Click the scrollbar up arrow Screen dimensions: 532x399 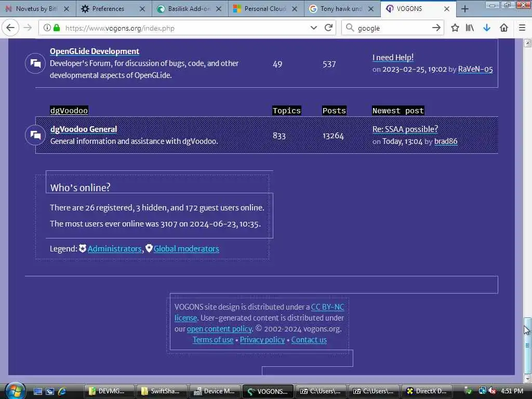coord(527,43)
